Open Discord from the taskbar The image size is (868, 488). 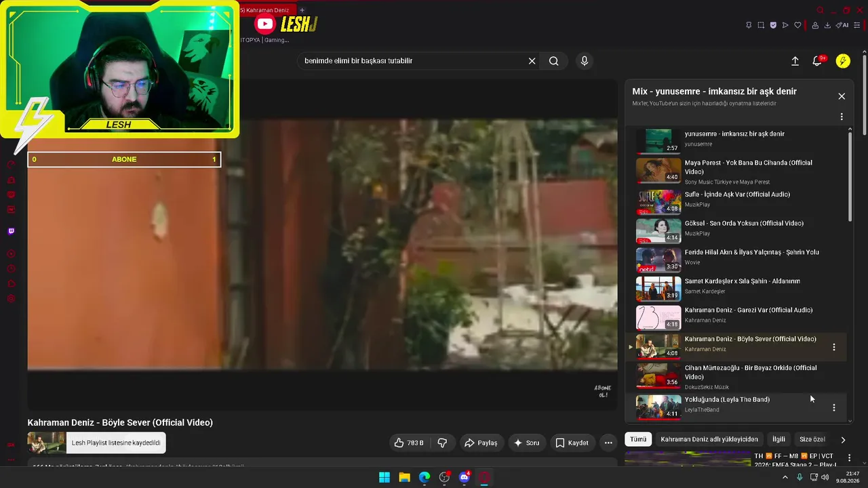coord(465,477)
